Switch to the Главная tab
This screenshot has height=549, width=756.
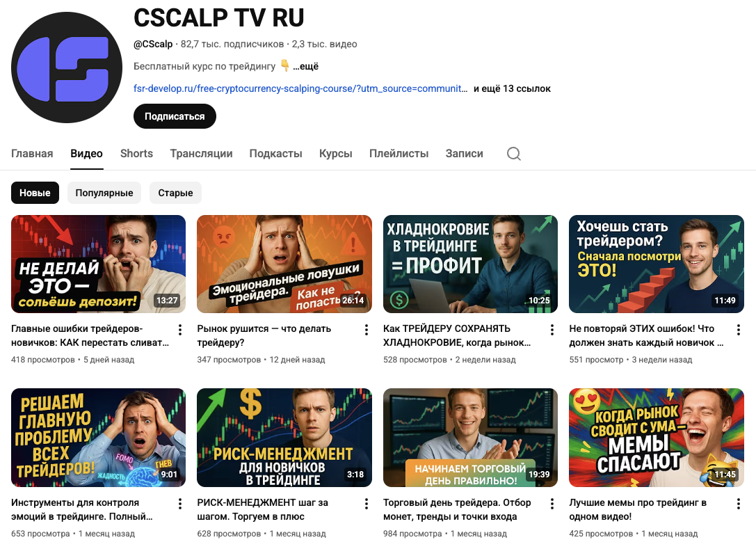(32, 153)
